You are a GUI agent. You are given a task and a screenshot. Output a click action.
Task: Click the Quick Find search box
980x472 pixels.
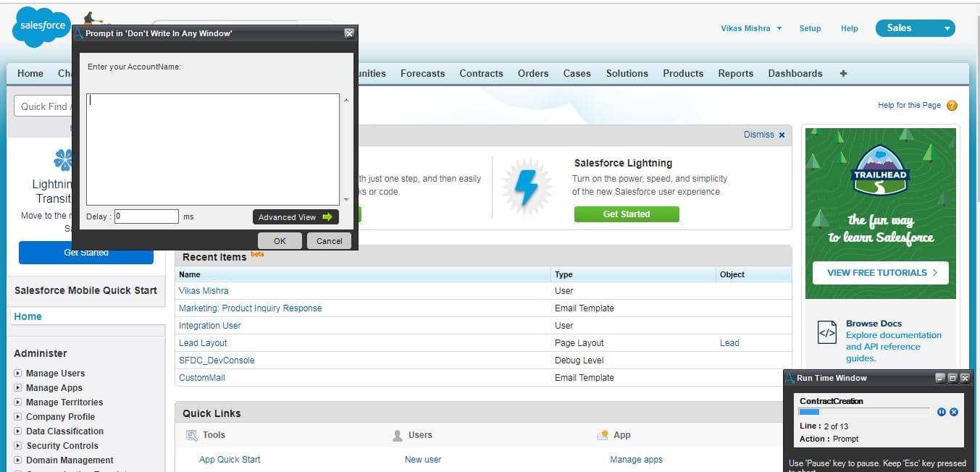(45, 106)
